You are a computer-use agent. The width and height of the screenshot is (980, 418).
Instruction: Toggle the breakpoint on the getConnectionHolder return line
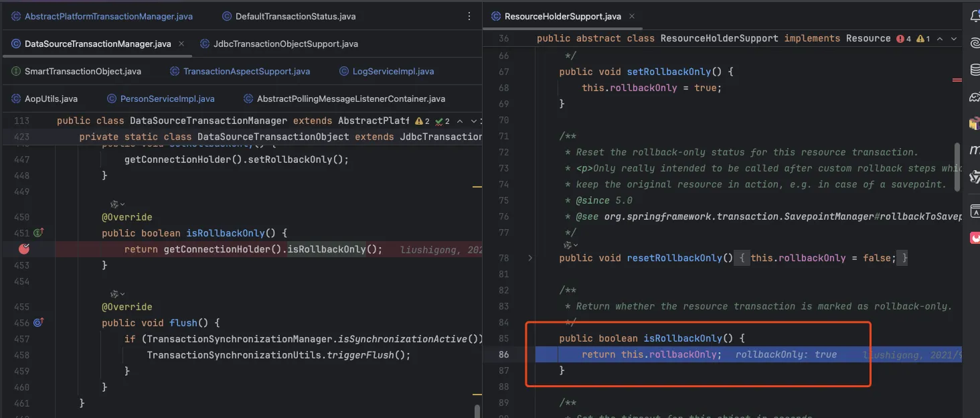(x=25, y=249)
